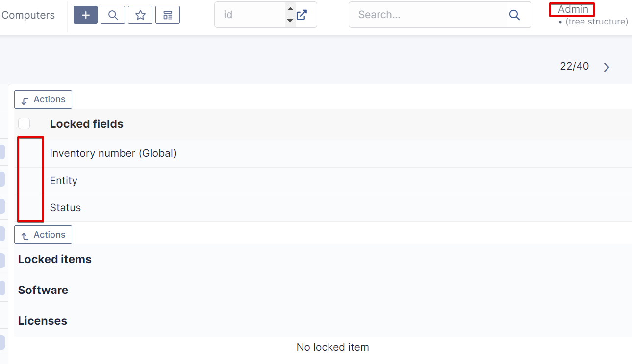The image size is (632, 364).
Task: Open the Admin menu at top right
Action: [572, 9]
